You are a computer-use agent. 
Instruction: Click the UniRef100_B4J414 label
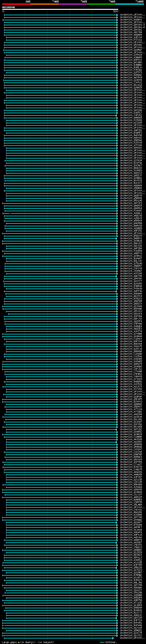pyautogui.click(x=131, y=85)
